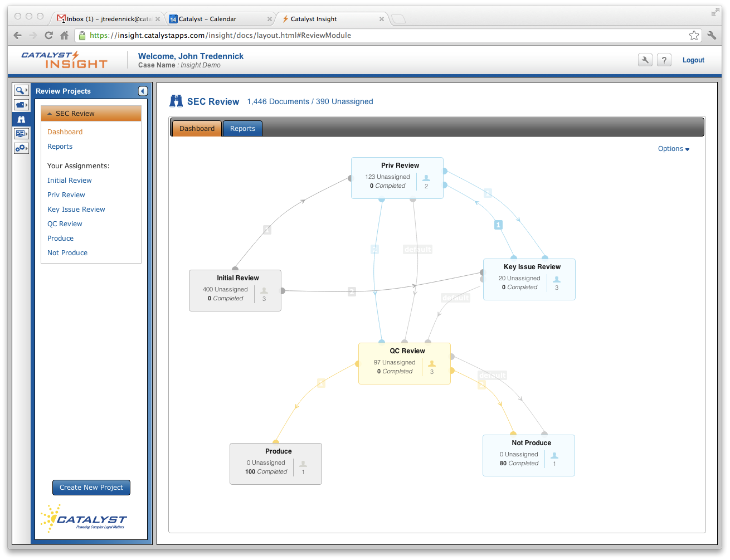This screenshot has width=730, height=560.
Task: Open Produce assignment in sidebar
Action: [60, 238]
